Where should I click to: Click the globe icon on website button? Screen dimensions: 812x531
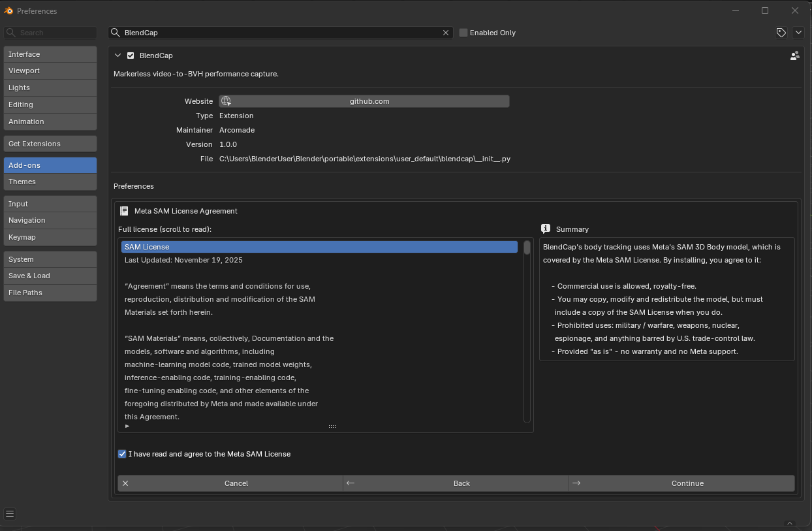[226, 101]
